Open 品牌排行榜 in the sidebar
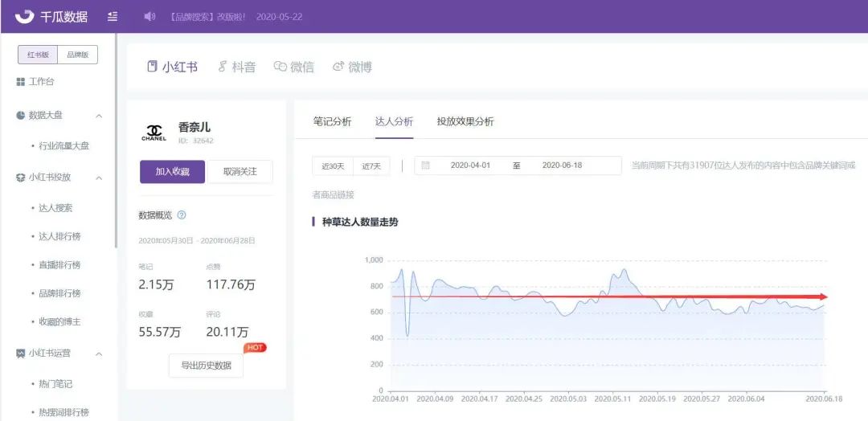Image resolution: width=868 pixels, height=421 pixels. [x=59, y=293]
